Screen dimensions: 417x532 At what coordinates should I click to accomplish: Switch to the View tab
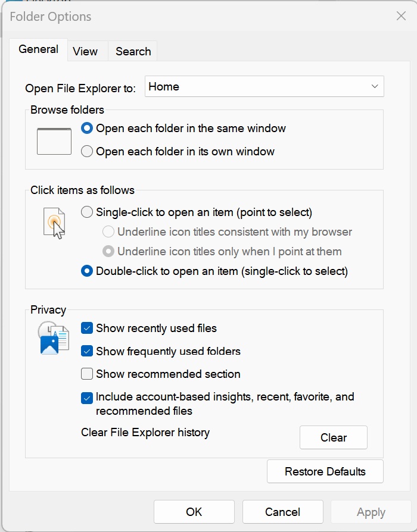coord(85,51)
